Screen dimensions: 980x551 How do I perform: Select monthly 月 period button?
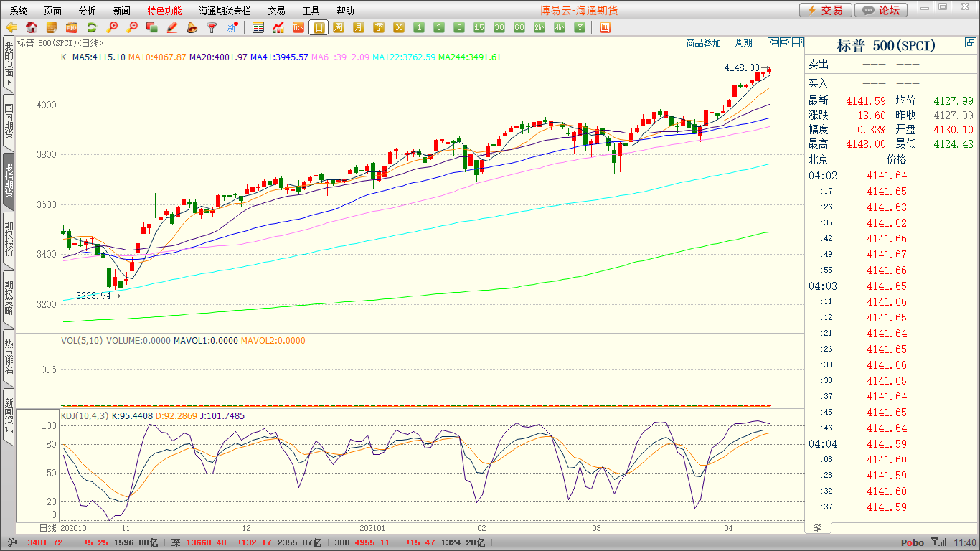tap(359, 27)
